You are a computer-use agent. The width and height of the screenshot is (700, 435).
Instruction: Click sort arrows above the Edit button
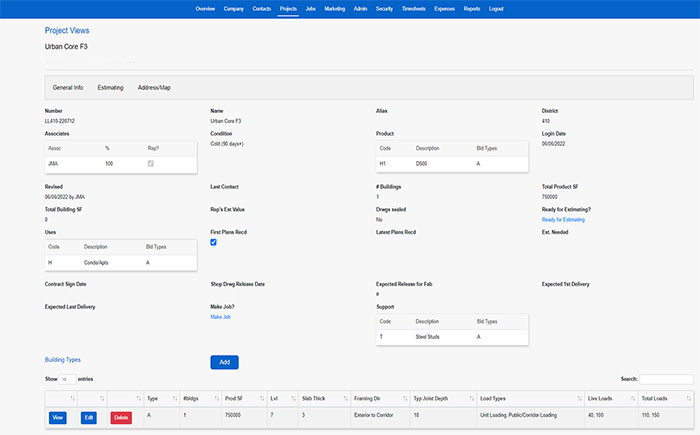[102, 398]
